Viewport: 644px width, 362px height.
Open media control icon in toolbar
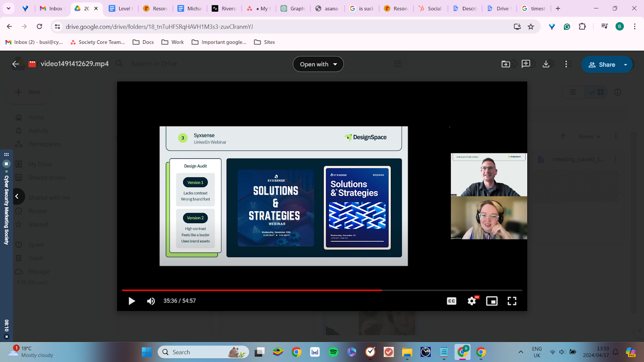point(604,27)
